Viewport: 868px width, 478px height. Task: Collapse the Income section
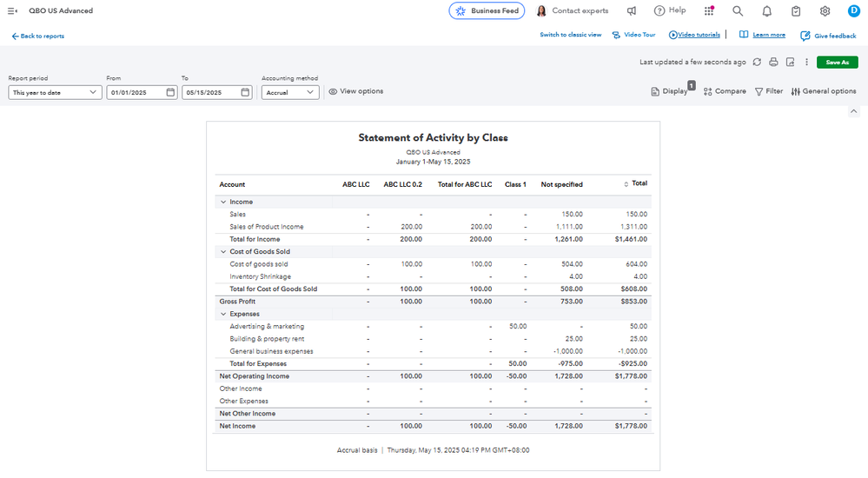[223, 202]
